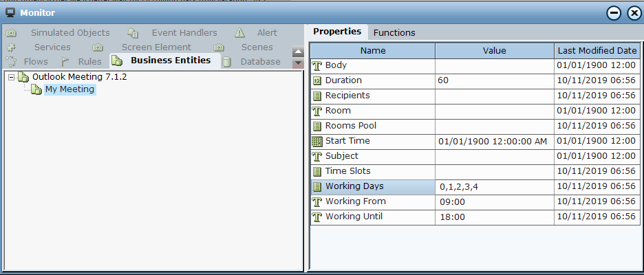Open the Event Handlers tab

(184, 32)
